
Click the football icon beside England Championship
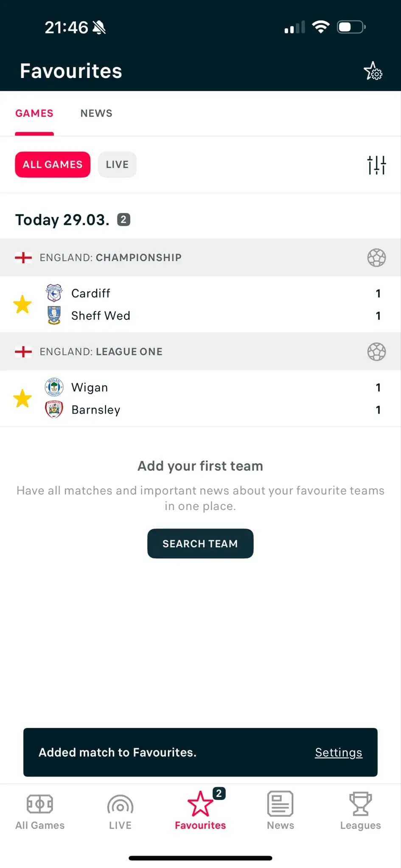coord(377,257)
